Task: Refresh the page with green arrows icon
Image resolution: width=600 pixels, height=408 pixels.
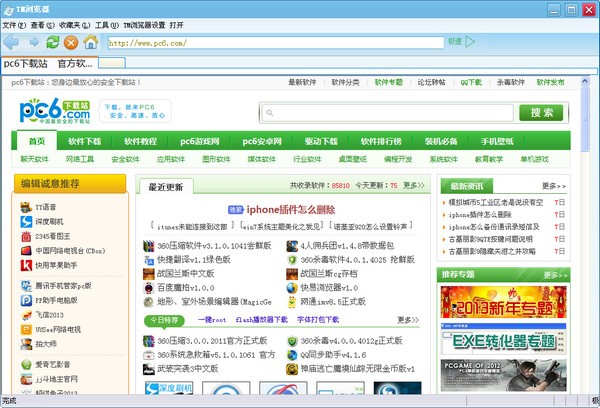Action: 53,42
